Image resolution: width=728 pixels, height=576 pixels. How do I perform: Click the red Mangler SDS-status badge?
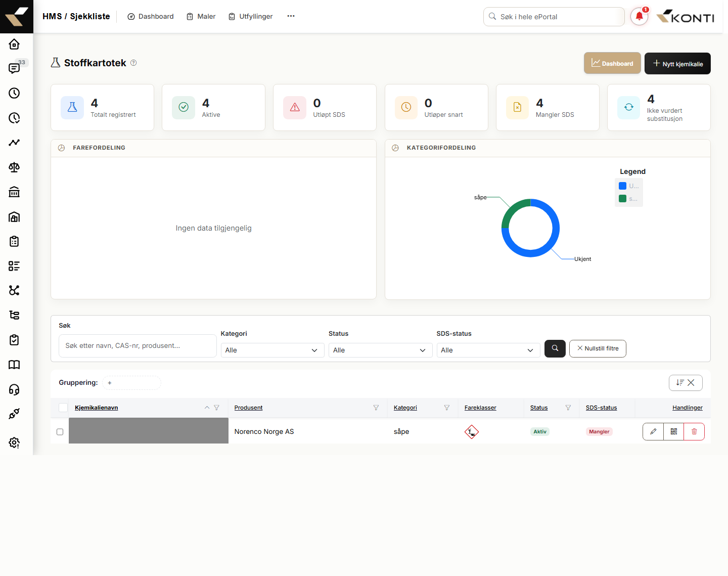point(599,432)
